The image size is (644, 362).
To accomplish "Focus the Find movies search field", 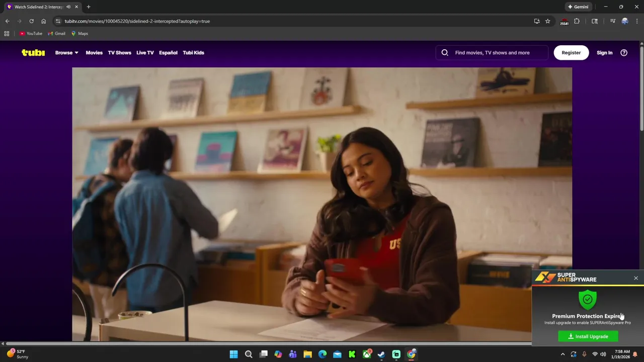I will [x=492, y=52].
